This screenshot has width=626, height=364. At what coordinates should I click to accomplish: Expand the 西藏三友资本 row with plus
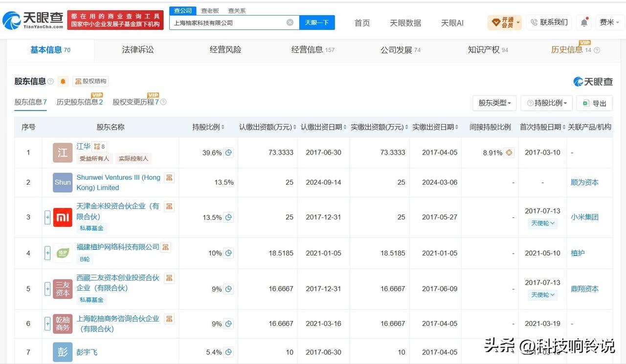(47, 289)
